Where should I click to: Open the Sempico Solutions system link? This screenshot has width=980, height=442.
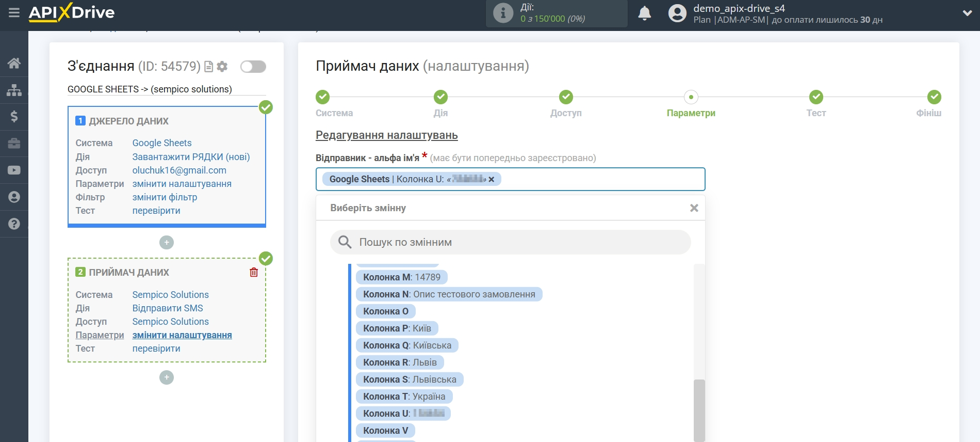(x=171, y=295)
